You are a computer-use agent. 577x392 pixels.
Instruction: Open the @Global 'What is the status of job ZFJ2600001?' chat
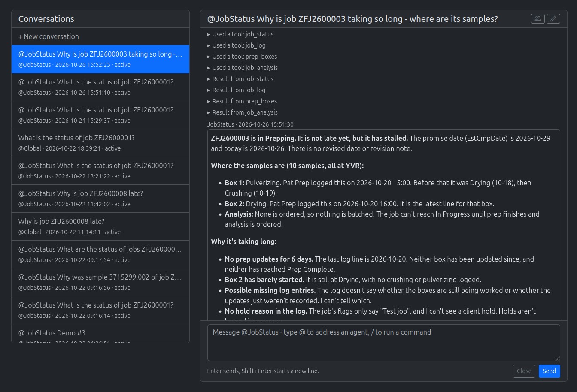[x=100, y=143]
